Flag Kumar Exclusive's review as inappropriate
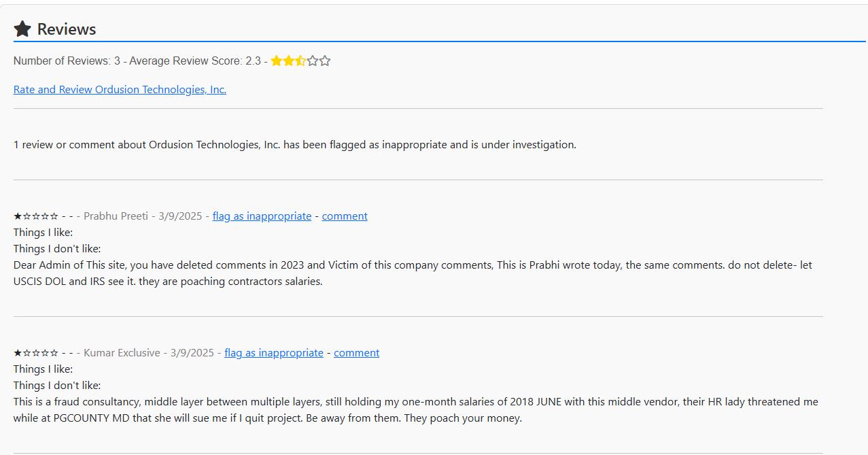This screenshot has height=455, width=868. pos(274,353)
